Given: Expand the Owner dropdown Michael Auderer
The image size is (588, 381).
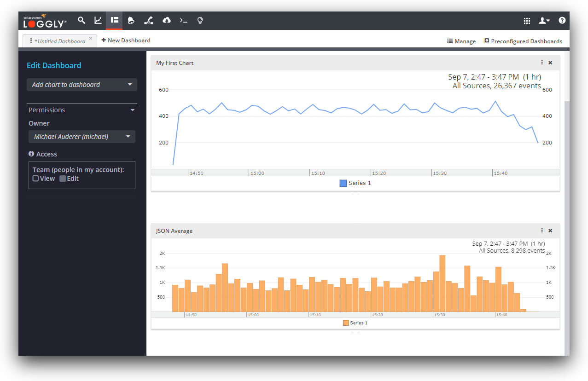Looking at the screenshot, I should 82,137.
